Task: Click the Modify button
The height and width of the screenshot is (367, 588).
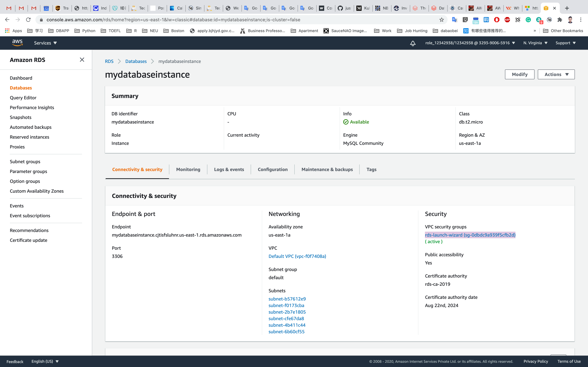Action: pos(519,75)
